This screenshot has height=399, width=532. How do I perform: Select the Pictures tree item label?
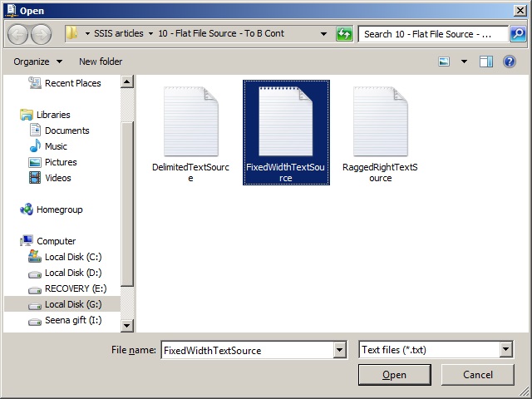coord(61,162)
